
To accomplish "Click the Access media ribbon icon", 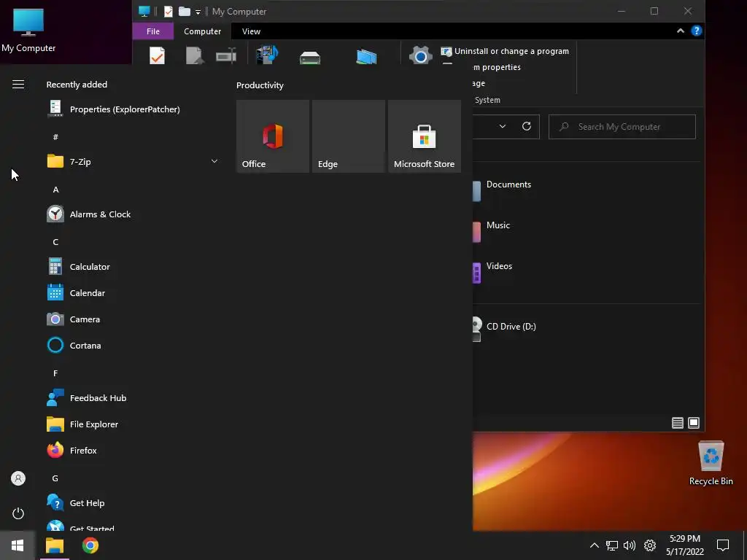I will click(267, 55).
